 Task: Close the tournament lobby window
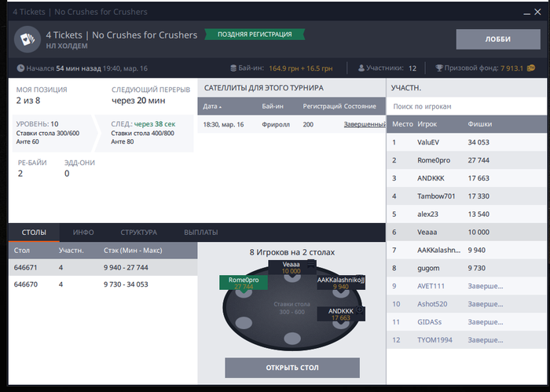[537, 12]
